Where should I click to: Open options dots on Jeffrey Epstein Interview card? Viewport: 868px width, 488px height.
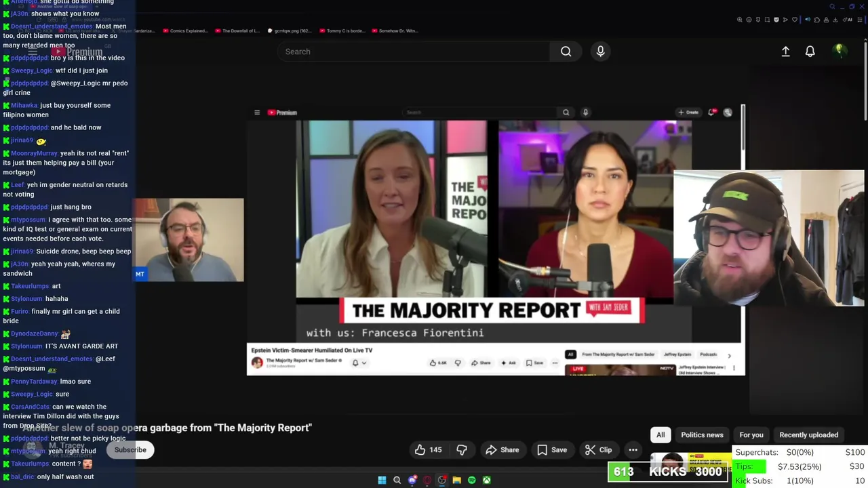pos(734,368)
